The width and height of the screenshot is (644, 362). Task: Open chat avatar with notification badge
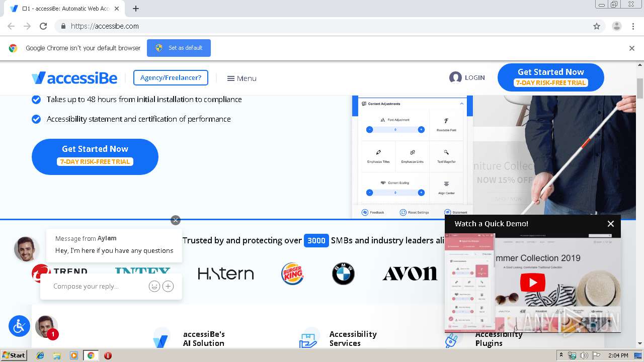coord(46,327)
